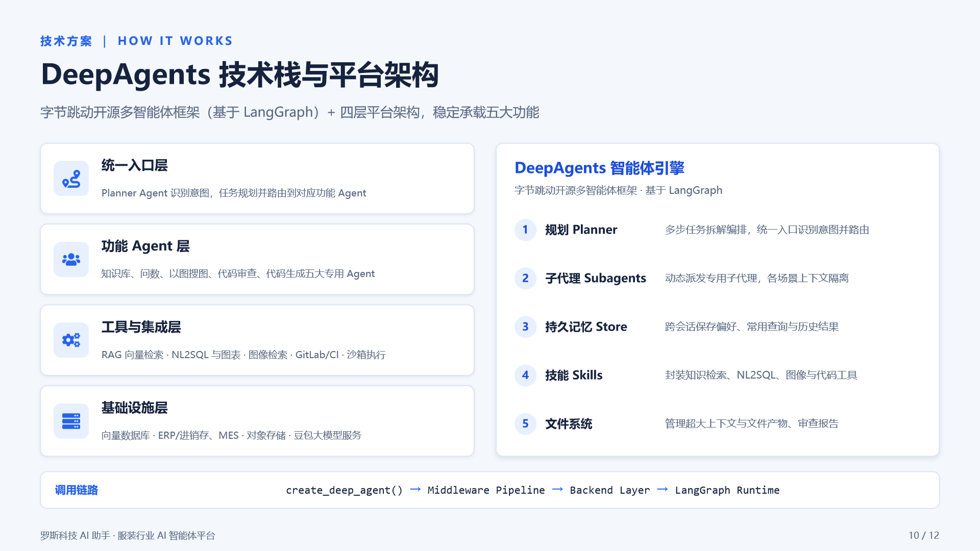Click the 规划 Planner label
Image resolution: width=980 pixels, height=551 pixels.
point(581,230)
